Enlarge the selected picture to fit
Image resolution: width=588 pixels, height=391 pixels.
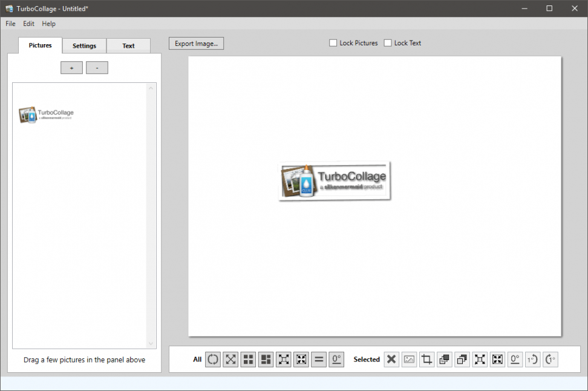479,359
